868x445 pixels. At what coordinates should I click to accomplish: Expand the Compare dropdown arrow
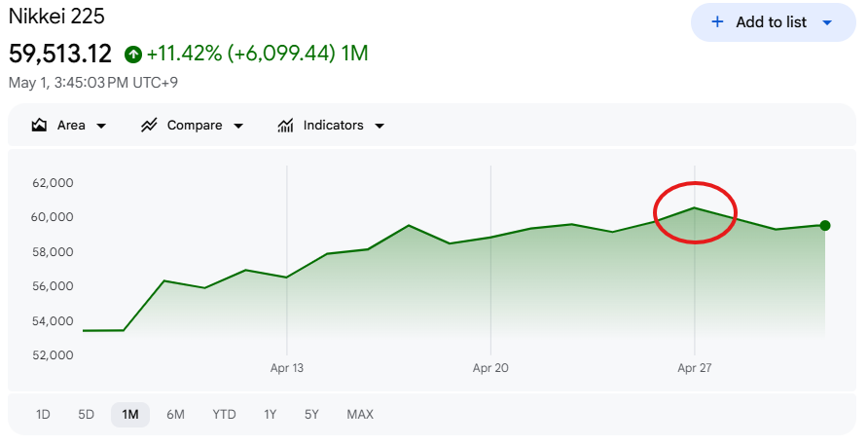pos(238,126)
